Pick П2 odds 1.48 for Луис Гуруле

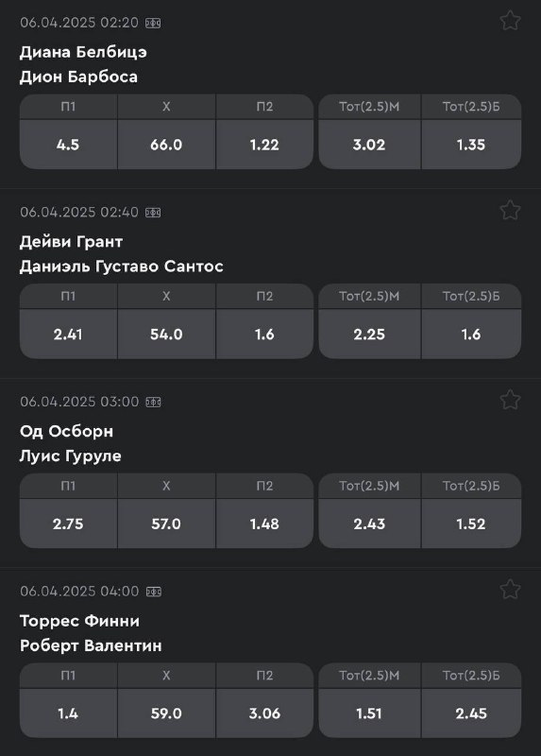click(x=264, y=524)
